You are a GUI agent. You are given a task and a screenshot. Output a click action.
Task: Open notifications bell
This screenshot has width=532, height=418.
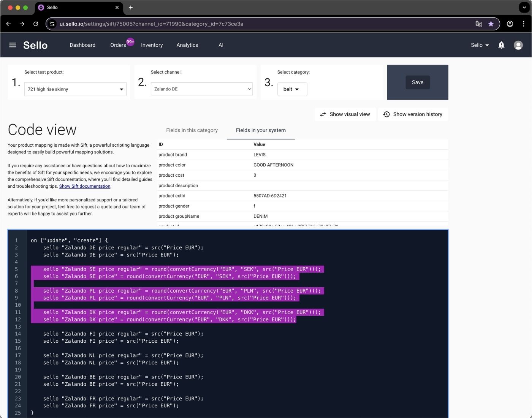[x=501, y=45]
